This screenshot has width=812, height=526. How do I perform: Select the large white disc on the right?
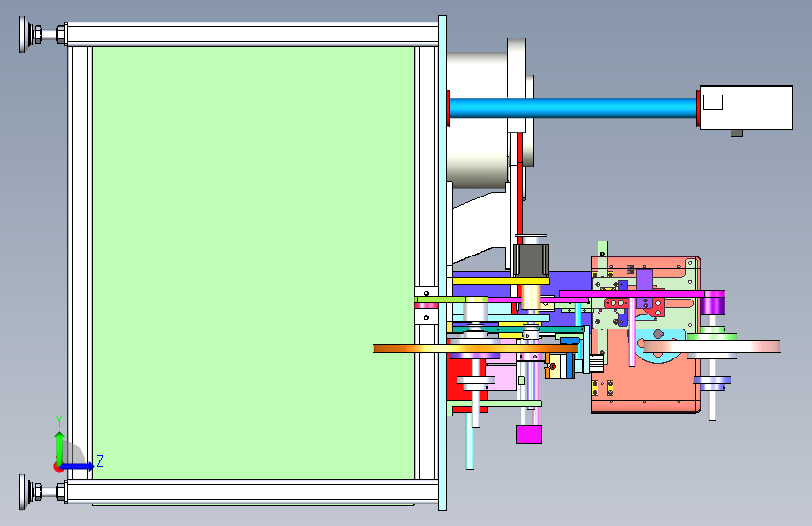click(x=712, y=346)
